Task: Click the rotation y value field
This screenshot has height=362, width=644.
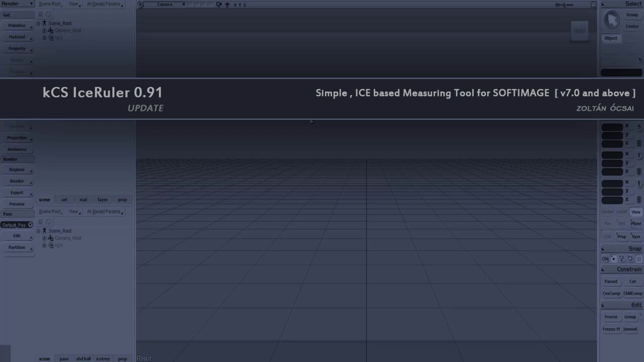Action: [x=612, y=164]
